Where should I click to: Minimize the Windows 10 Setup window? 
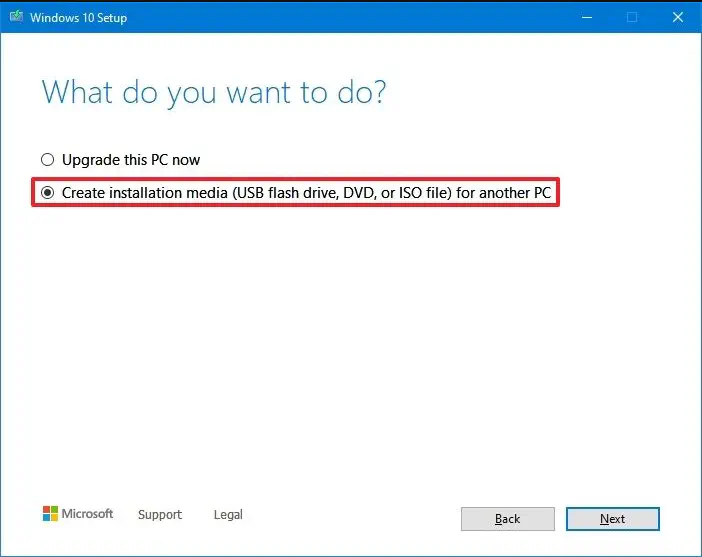587,17
